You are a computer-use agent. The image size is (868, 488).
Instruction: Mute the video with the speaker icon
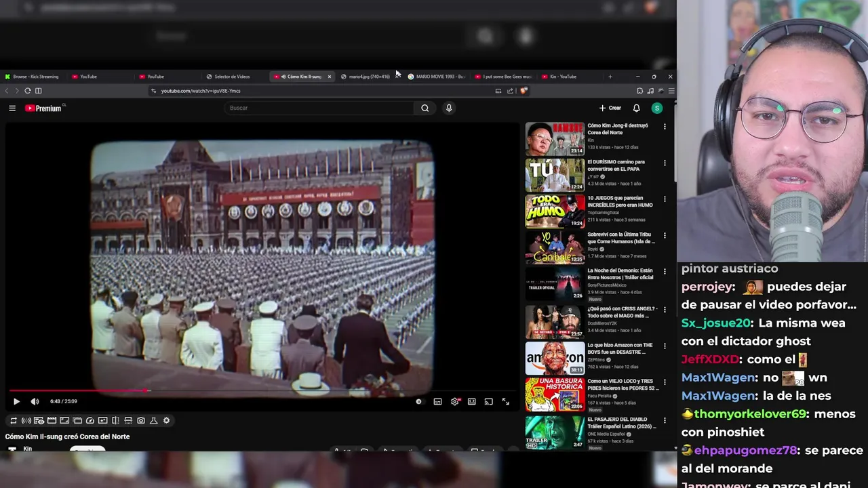[35, 401]
